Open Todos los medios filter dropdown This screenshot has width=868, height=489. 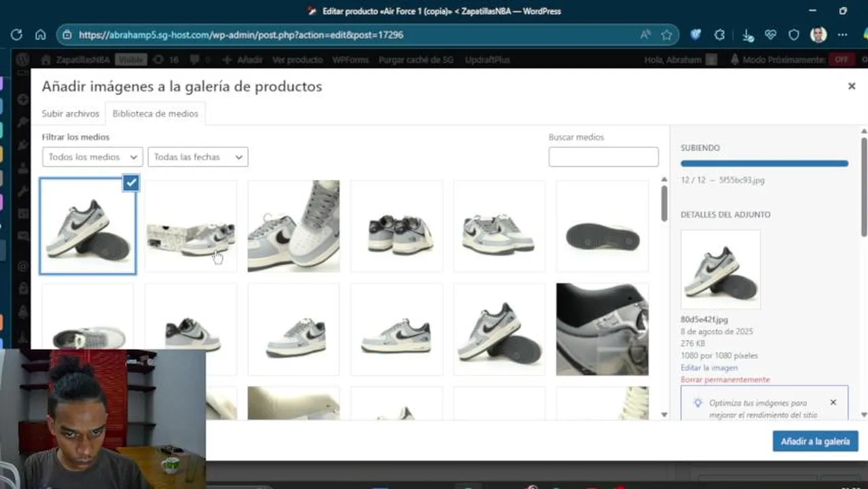92,157
